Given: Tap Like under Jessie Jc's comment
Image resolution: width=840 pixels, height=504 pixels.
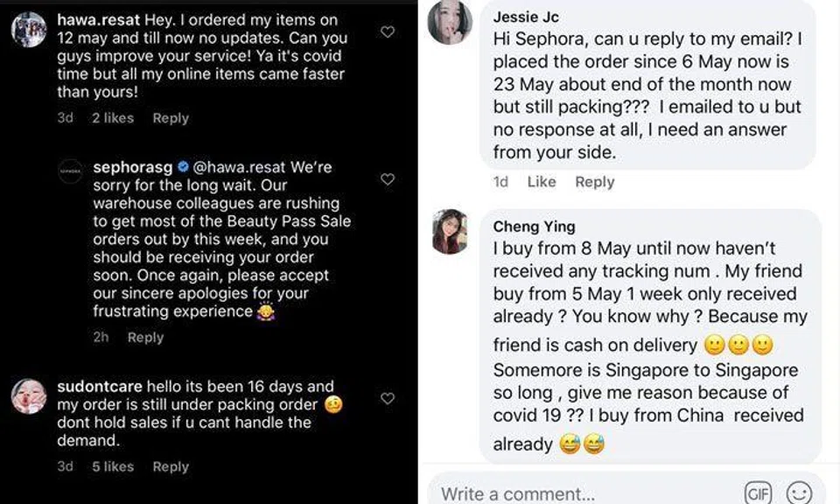Looking at the screenshot, I should (542, 182).
